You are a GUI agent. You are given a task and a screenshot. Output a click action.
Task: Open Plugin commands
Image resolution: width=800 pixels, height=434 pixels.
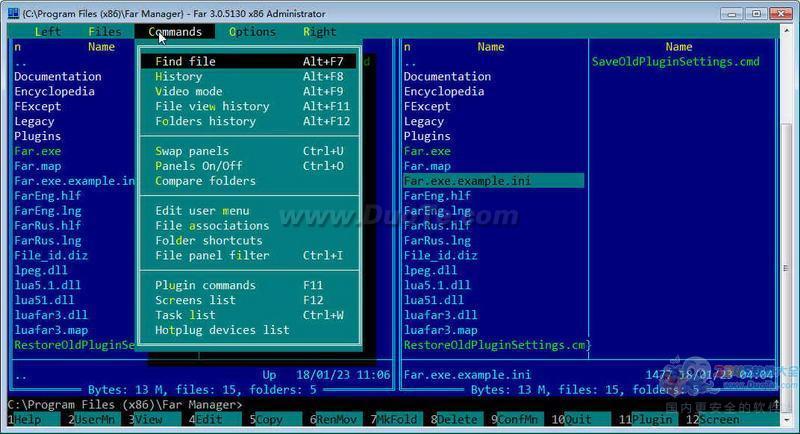tap(249, 285)
